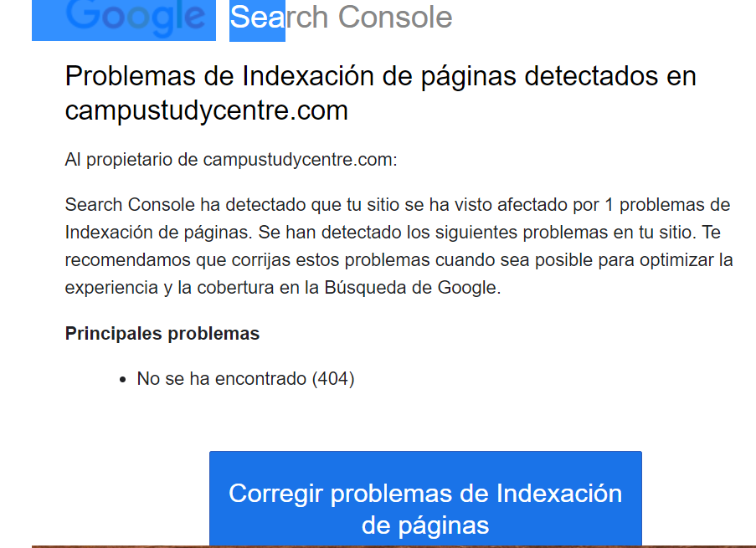Click the word Console in the header
The height and width of the screenshot is (548, 756).
click(x=395, y=18)
